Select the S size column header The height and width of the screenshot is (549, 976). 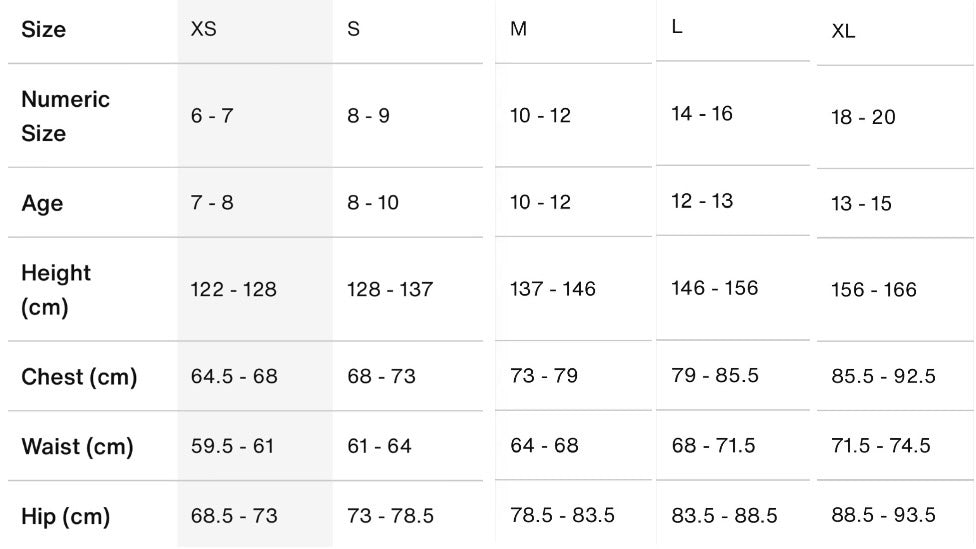(354, 29)
